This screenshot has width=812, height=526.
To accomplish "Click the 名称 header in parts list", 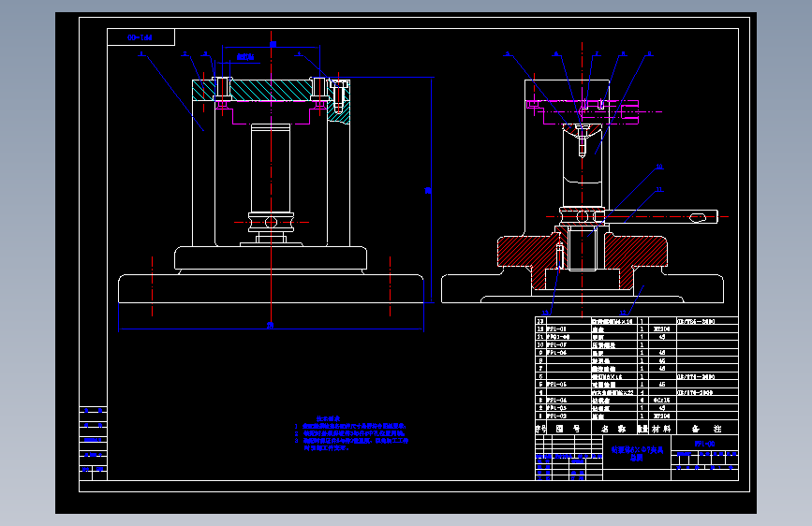I will [613, 429].
